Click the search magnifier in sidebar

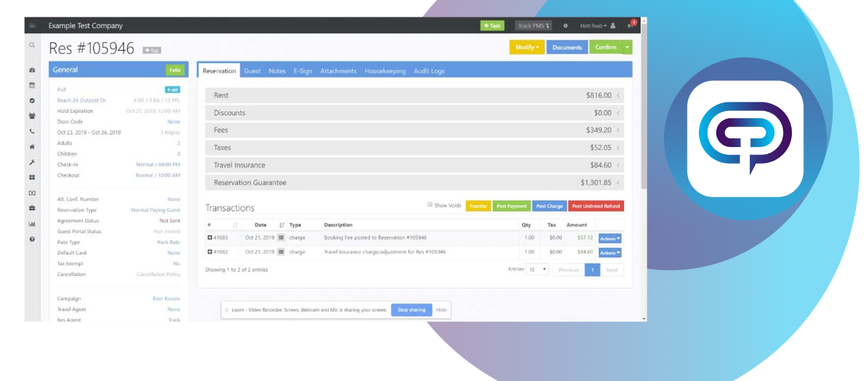tap(31, 45)
